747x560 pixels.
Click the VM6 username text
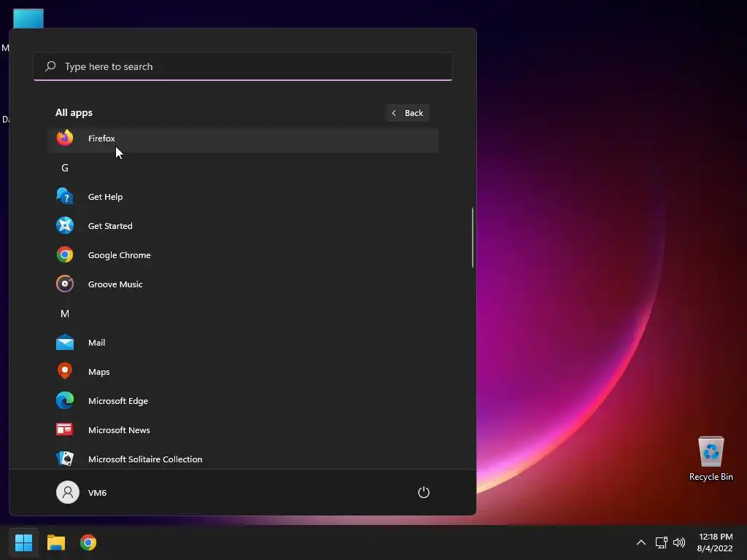click(97, 493)
